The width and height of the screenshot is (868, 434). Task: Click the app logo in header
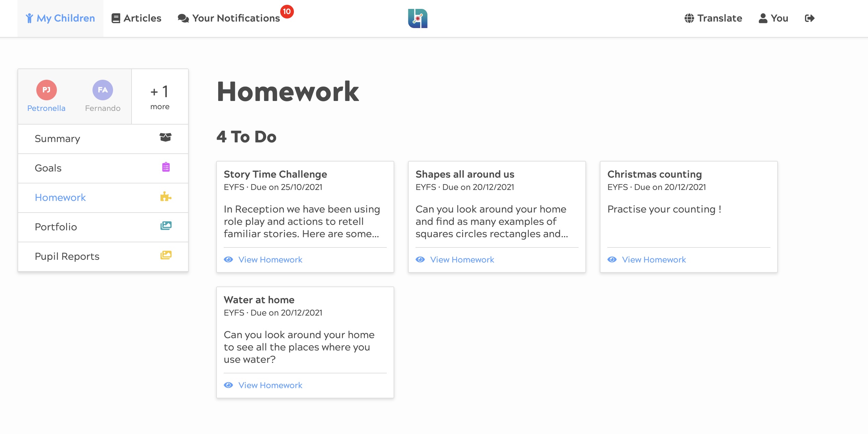(418, 18)
